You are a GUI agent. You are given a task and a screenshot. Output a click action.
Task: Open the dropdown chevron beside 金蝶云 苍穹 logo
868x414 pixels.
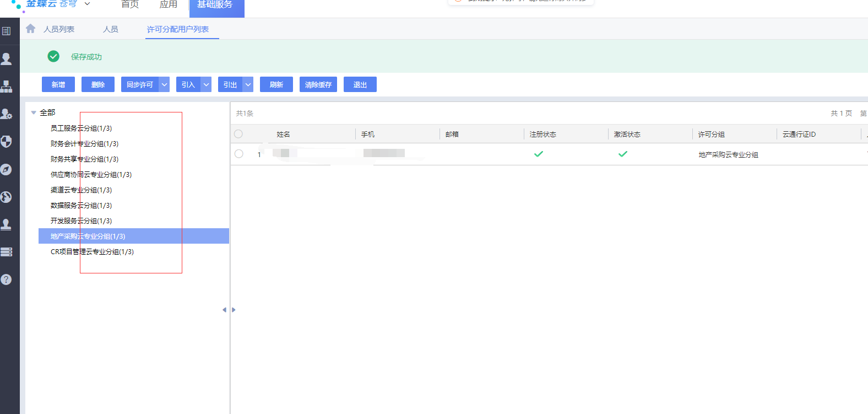87,4
